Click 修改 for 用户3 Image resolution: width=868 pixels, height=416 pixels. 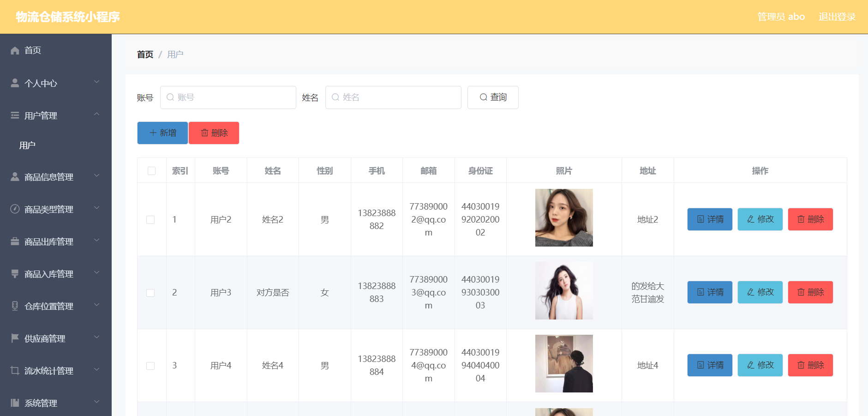(760, 292)
